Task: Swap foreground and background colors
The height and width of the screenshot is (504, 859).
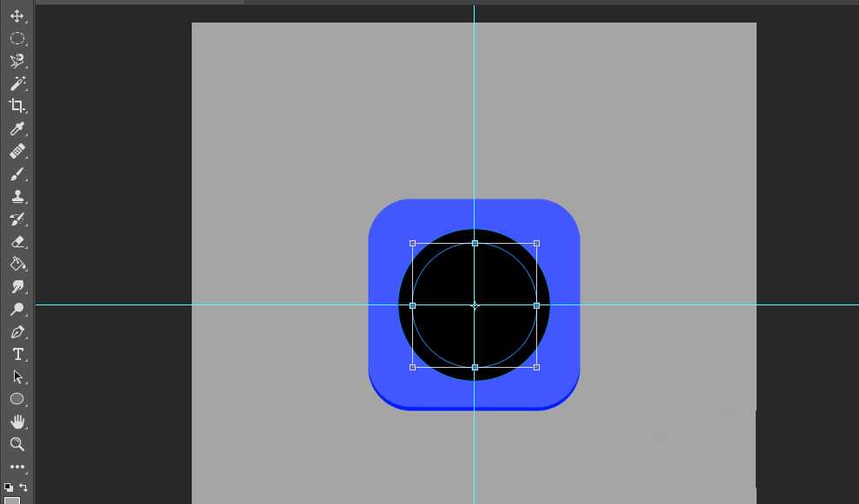Action: [x=23, y=488]
